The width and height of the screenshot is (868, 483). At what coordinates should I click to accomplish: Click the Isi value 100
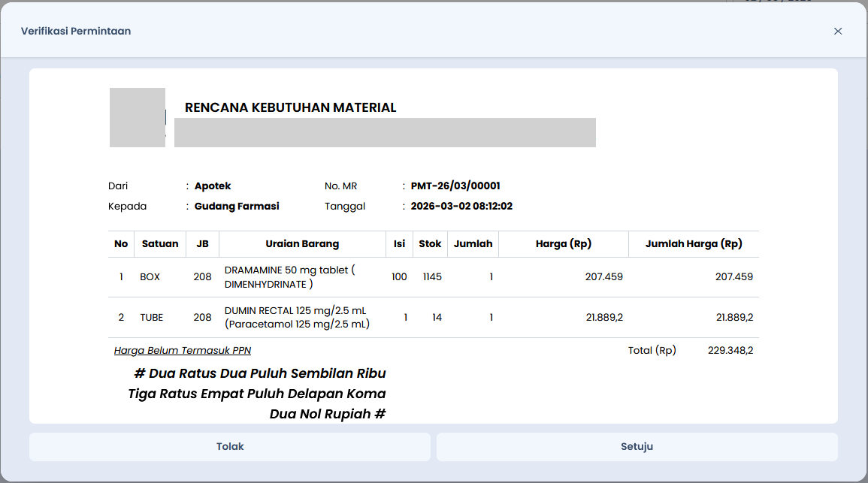pyautogui.click(x=399, y=277)
